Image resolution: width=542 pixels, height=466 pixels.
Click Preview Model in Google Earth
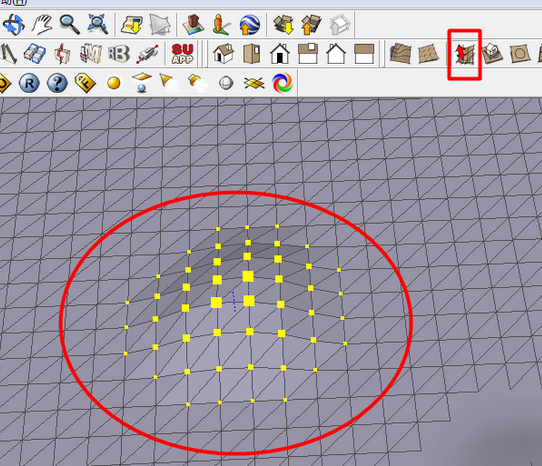pos(250,25)
